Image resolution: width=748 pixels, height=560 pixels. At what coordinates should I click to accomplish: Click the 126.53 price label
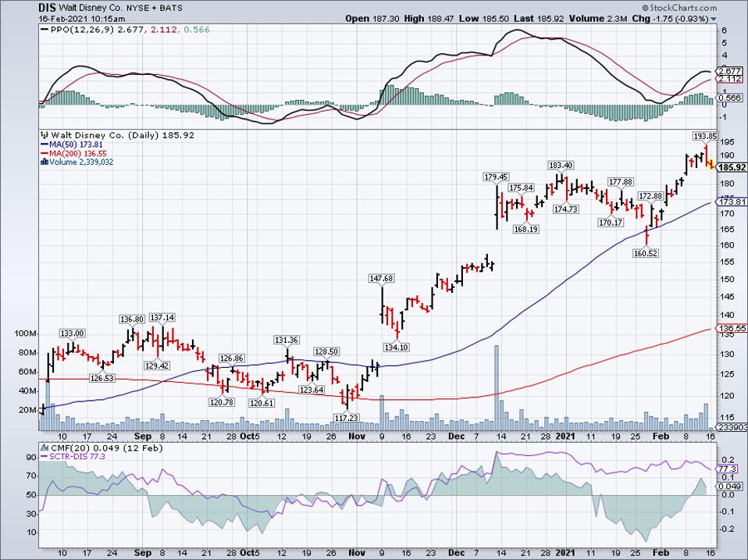tap(102, 378)
